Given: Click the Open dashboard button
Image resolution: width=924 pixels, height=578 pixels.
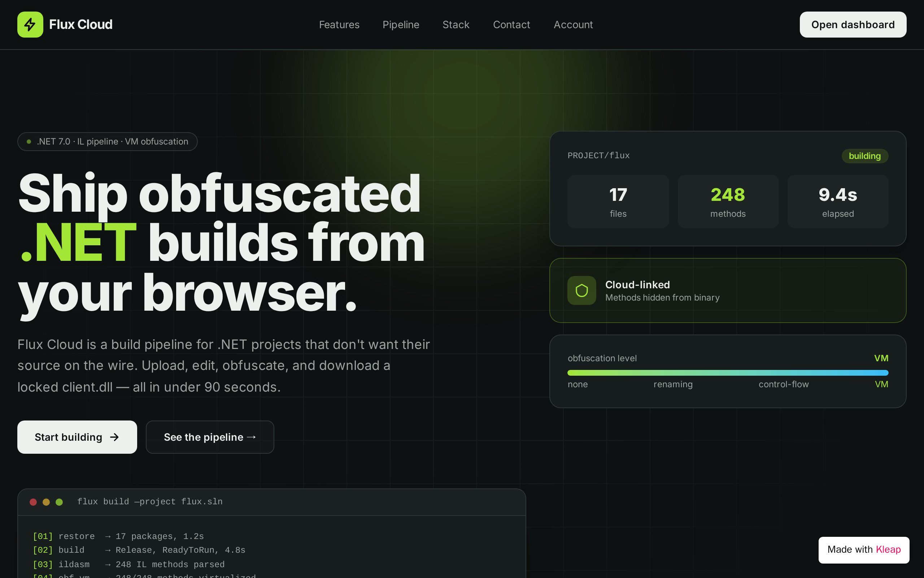Looking at the screenshot, I should click(x=853, y=25).
